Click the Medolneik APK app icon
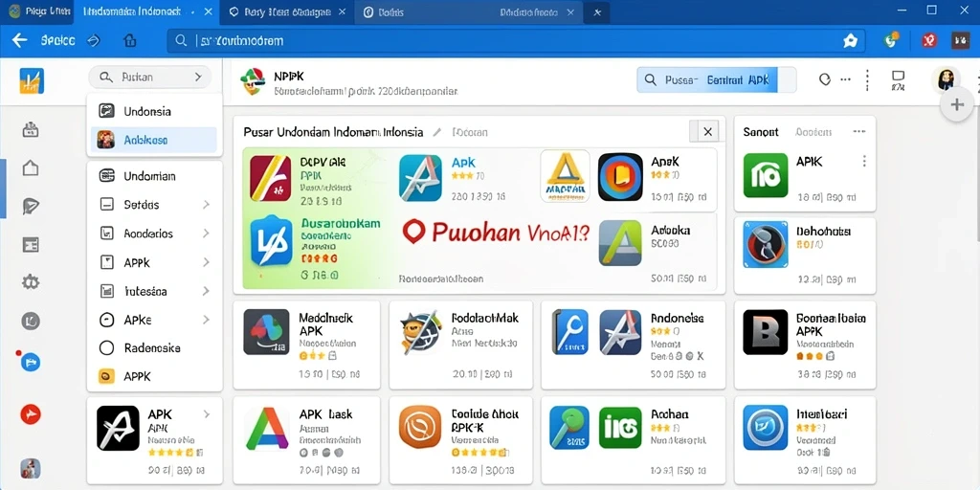 pyautogui.click(x=266, y=332)
